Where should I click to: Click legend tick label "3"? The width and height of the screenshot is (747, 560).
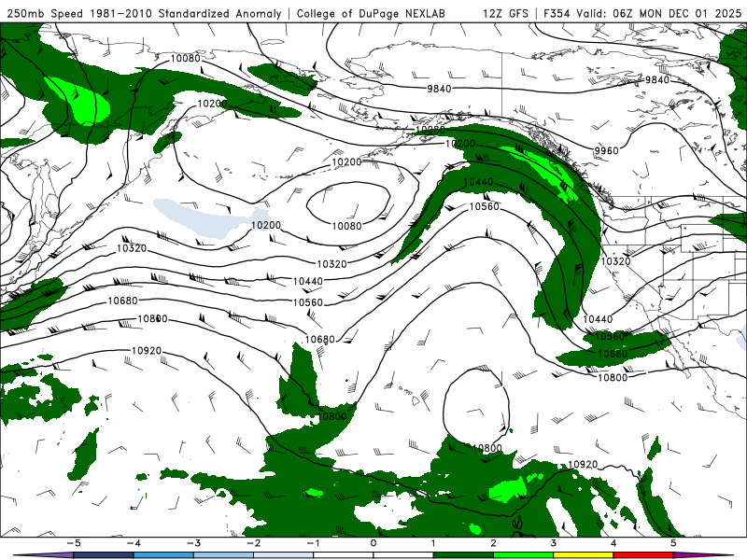pos(553,543)
